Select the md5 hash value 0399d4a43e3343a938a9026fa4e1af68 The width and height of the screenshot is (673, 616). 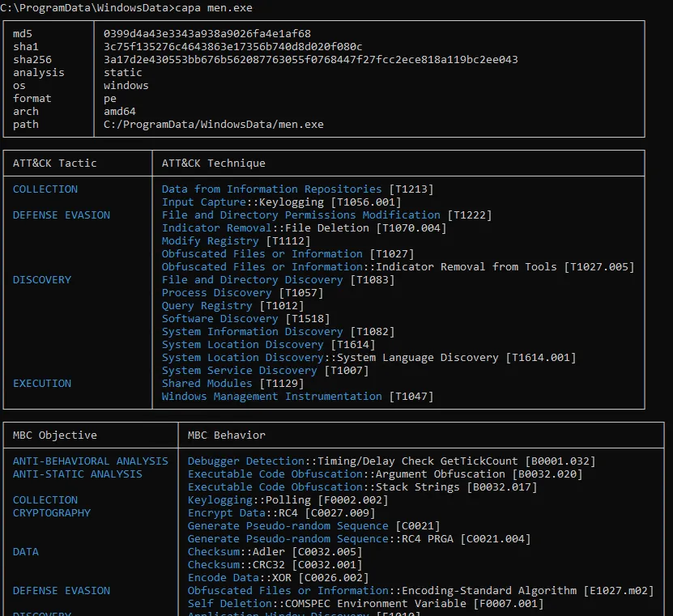(207, 33)
